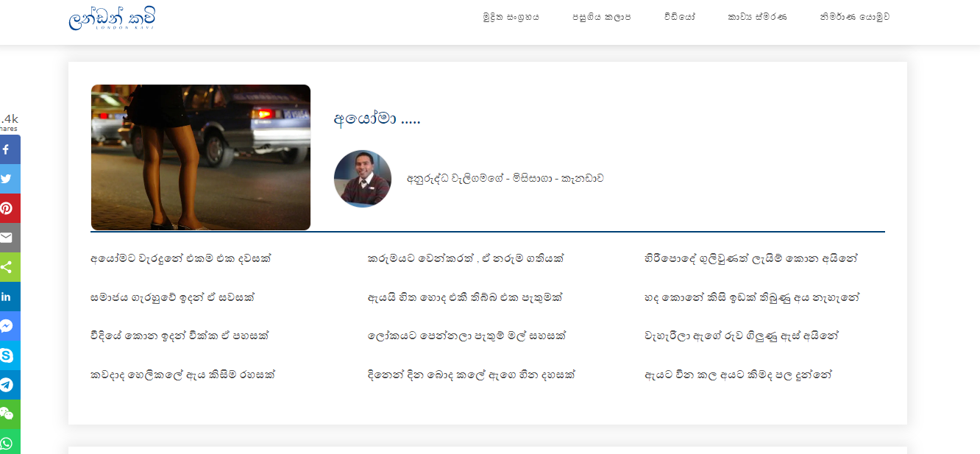Open the green ShareThis share icon
The height and width of the screenshot is (454, 980).
point(10,267)
